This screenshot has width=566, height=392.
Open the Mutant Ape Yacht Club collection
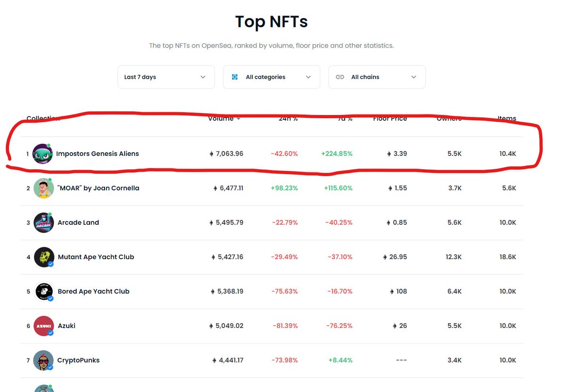coord(96,257)
